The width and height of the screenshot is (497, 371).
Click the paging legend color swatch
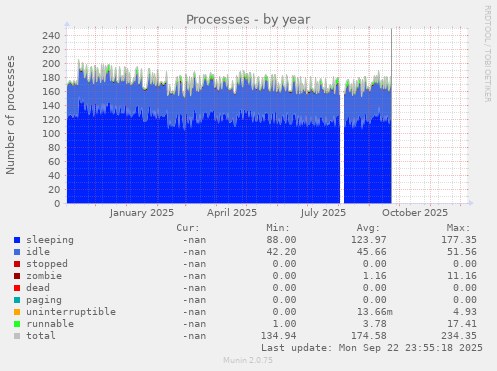click(17, 300)
